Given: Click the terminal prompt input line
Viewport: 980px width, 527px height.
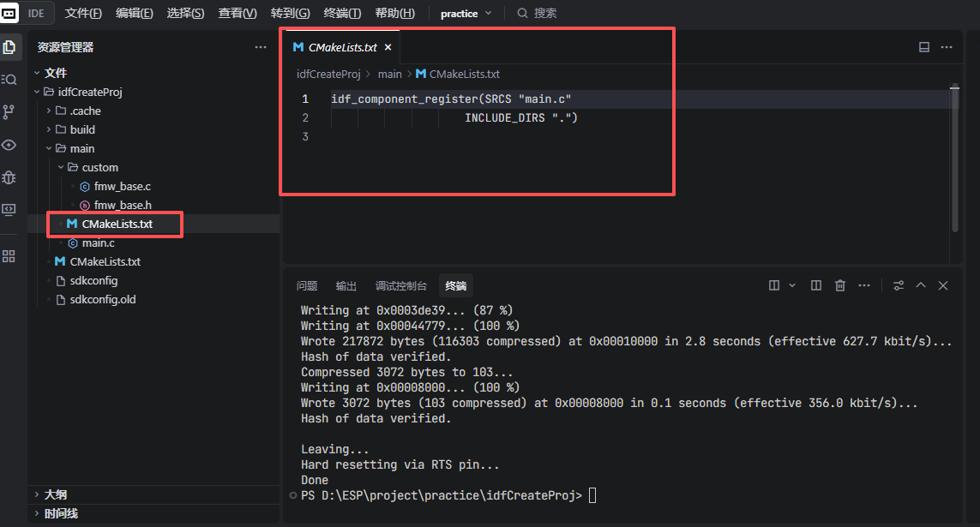Looking at the screenshot, I should (592, 495).
